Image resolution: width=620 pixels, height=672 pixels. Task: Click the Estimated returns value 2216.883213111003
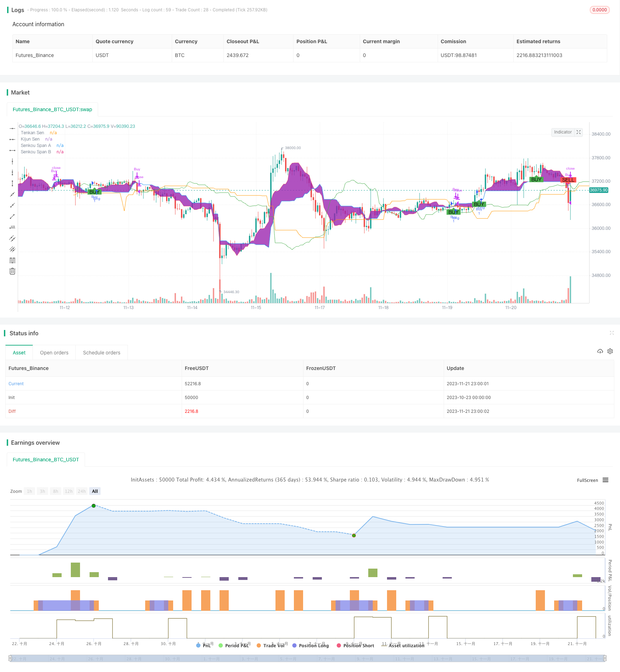coord(539,55)
